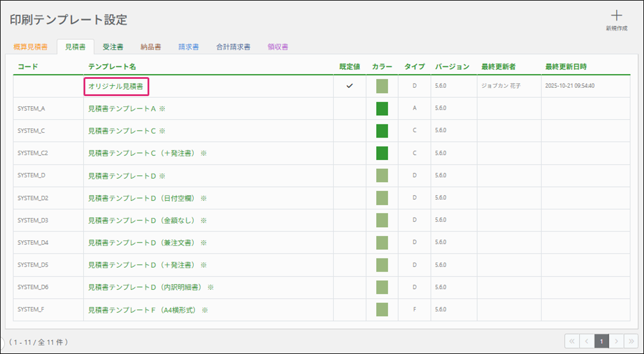Viewport: 644px width, 354px height.
Task: Open the オリジナル見積書 template
Action: [116, 87]
